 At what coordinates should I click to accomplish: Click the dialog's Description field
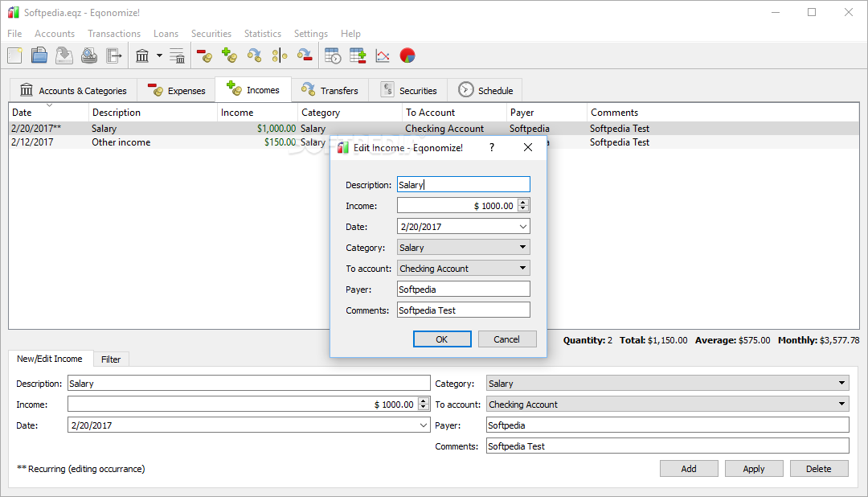pyautogui.click(x=464, y=184)
